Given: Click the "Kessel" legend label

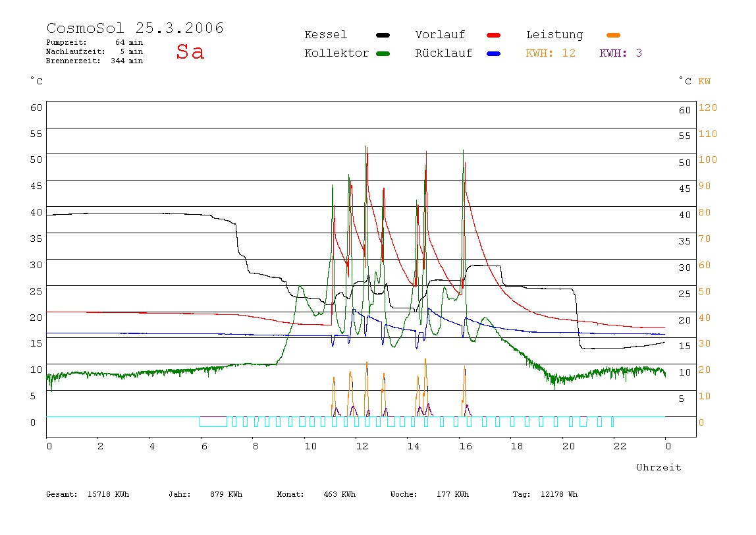Looking at the screenshot, I should pos(326,35).
